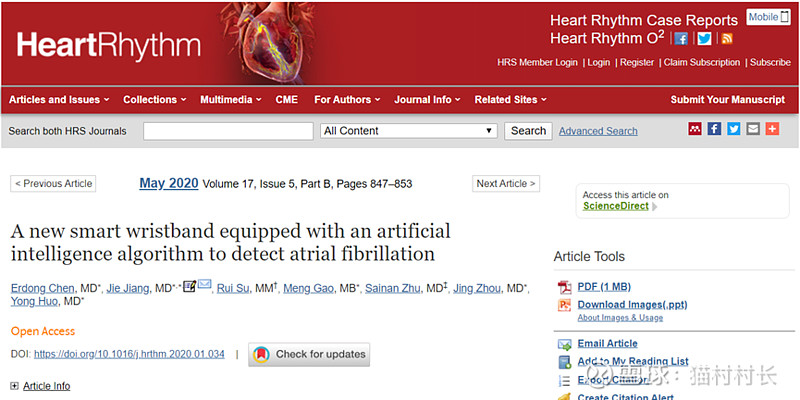Share by email envelope icon in search bar
800x400 pixels.
[753, 129]
